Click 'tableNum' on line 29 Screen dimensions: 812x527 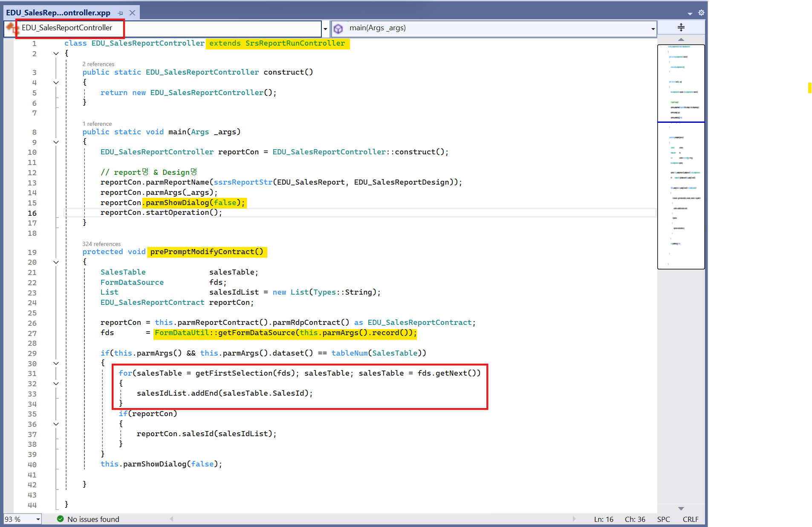click(350, 353)
